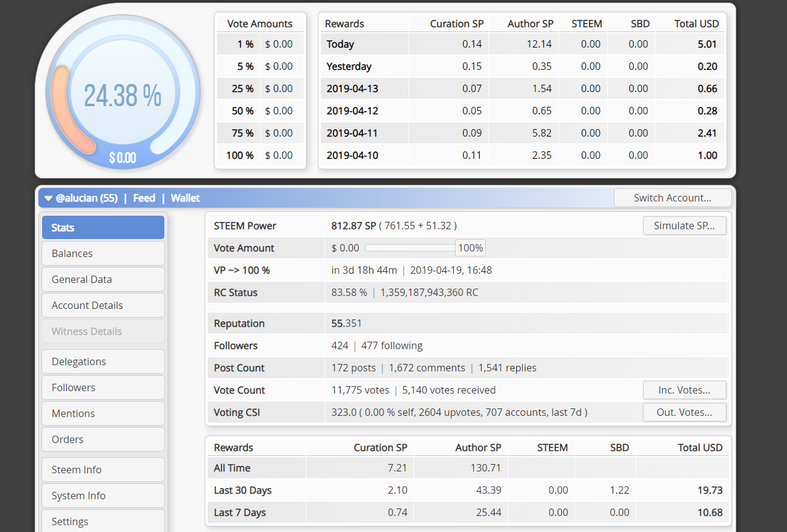
Task: Click the Vote Amount slider track
Action: coord(411,248)
